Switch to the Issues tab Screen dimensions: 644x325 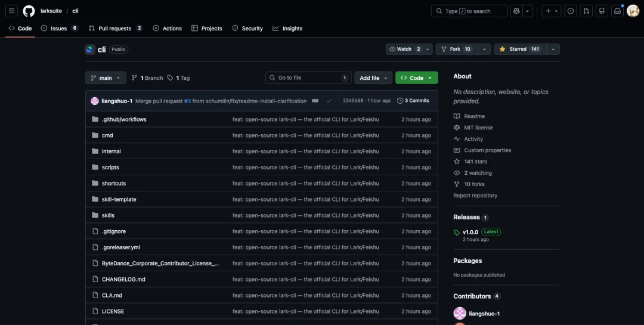tap(59, 28)
